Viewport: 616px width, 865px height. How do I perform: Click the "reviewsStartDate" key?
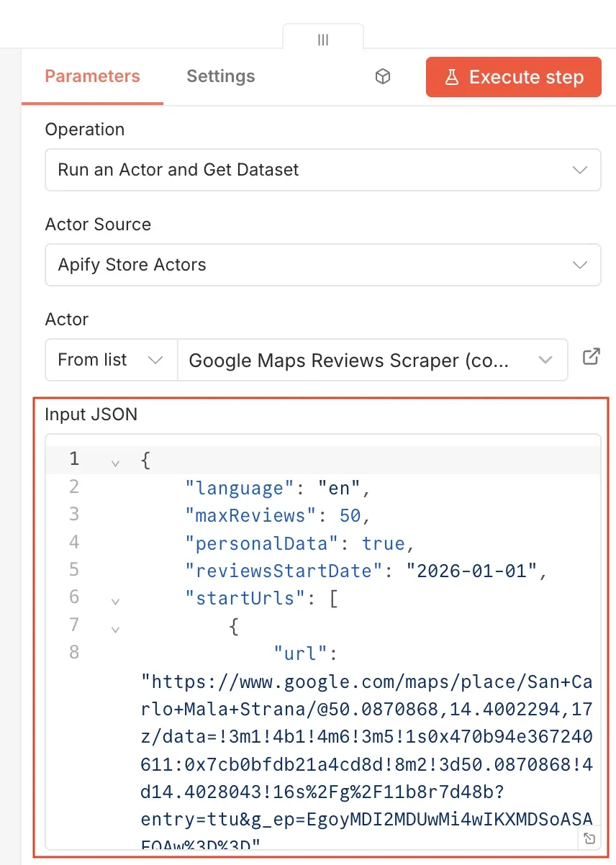pyautogui.click(x=284, y=571)
